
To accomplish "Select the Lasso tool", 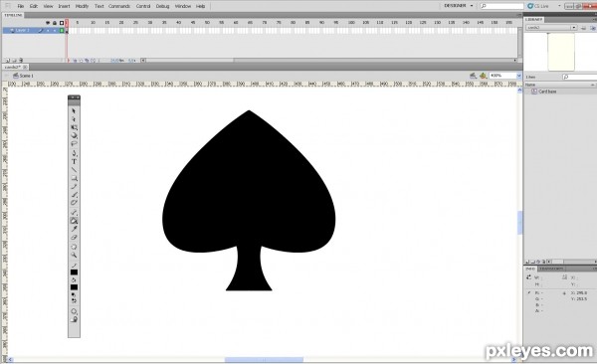I will pyautogui.click(x=74, y=144).
